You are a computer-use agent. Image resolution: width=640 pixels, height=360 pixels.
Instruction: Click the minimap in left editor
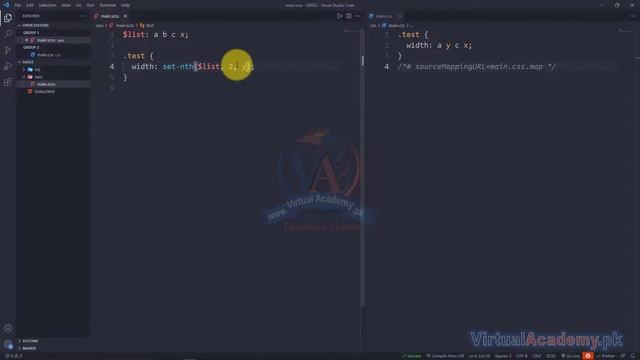click(351, 31)
